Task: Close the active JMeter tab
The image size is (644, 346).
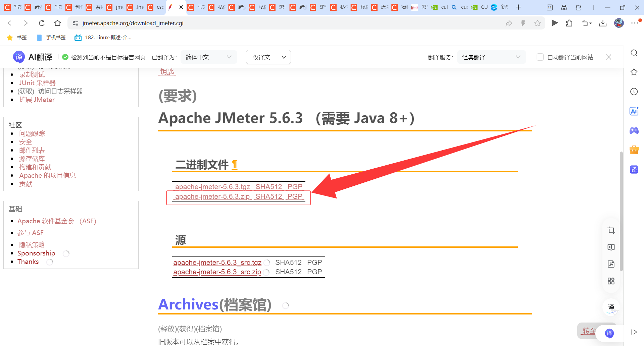Action: (181, 7)
